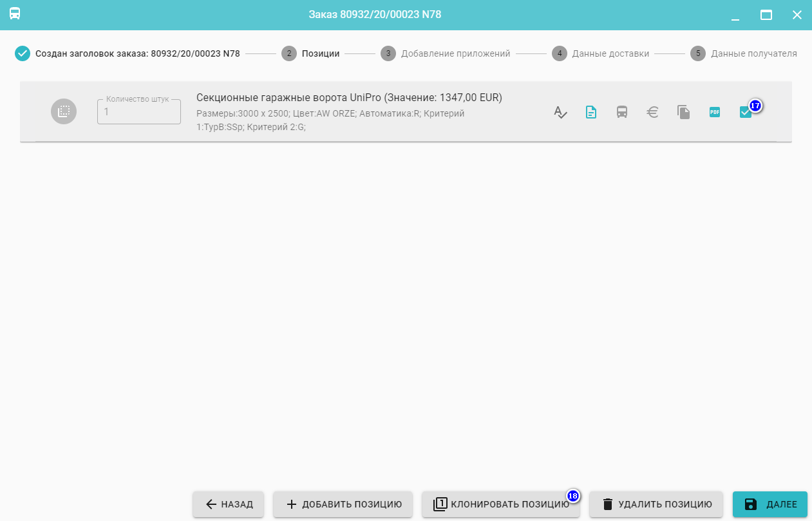Click Клонировать позицию button
Screen dimensions: 812x521
[500, 504]
